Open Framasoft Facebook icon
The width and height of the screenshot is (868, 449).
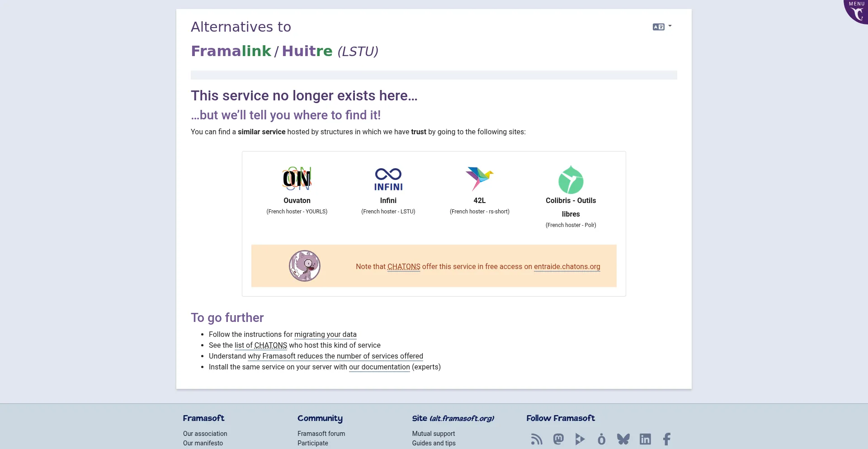click(667, 439)
